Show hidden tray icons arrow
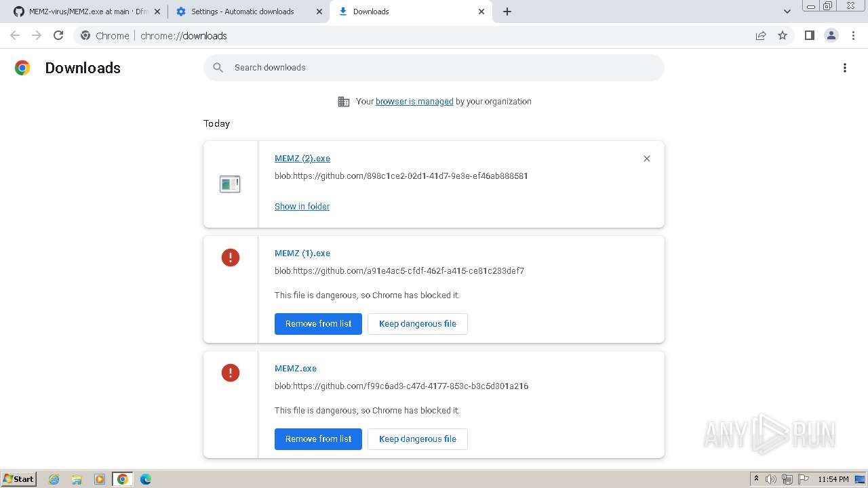This screenshot has width=868, height=488. click(x=756, y=479)
